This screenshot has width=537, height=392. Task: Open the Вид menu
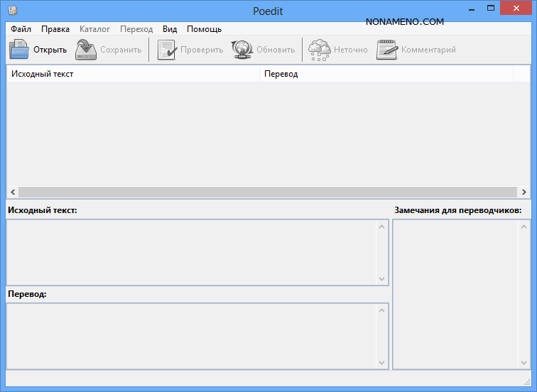point(170,29)
